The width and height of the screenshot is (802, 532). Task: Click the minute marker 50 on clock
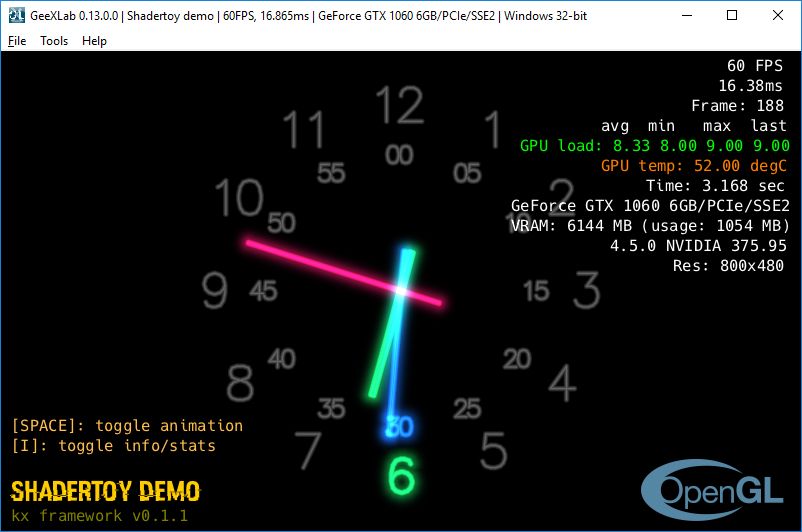point(281,223)
